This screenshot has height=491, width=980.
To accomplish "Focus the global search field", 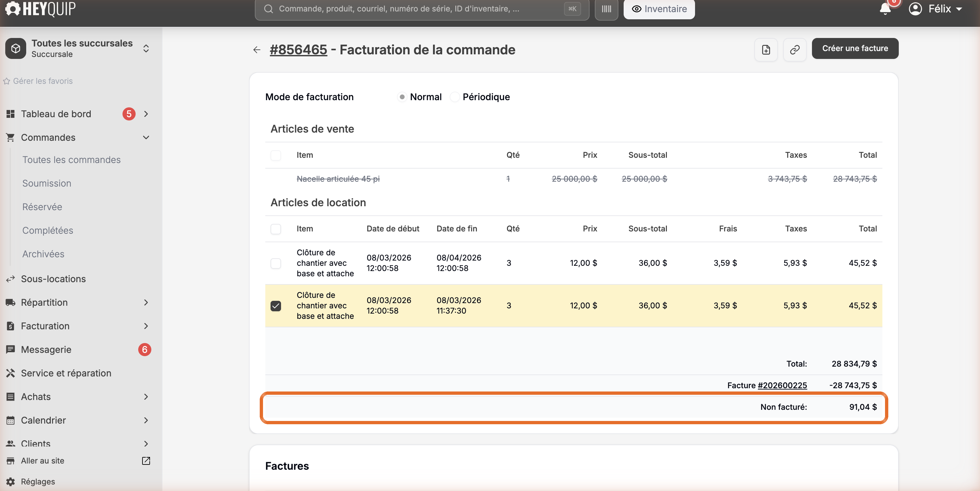I will tap(422, 9).
